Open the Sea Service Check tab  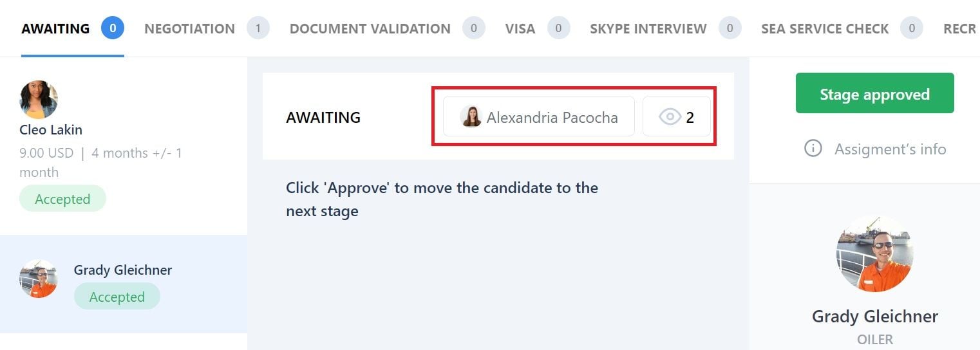point(825,29)
